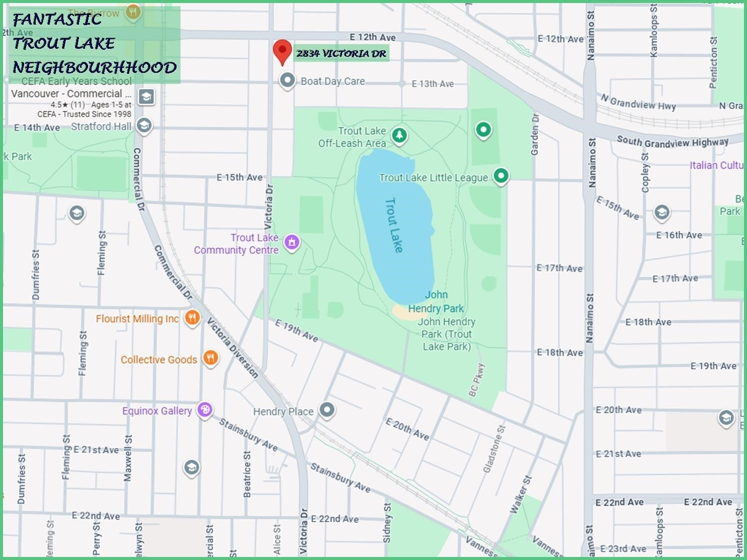This screenshot has width=747, height=560.
Task: Click the red pin at 2834 Victoria Dr
Action: tap(282, 53)
